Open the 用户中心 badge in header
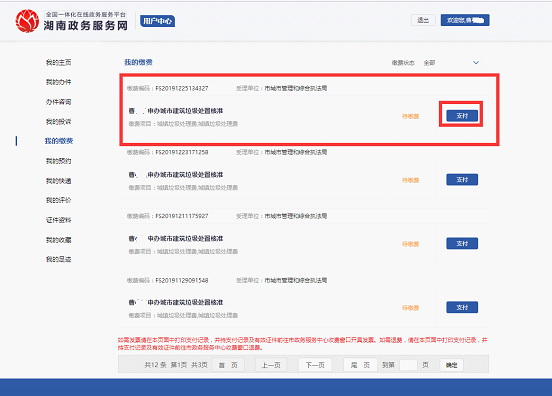Image resolution: width=552 pixels, height=396 pixels. coord(157,21)
